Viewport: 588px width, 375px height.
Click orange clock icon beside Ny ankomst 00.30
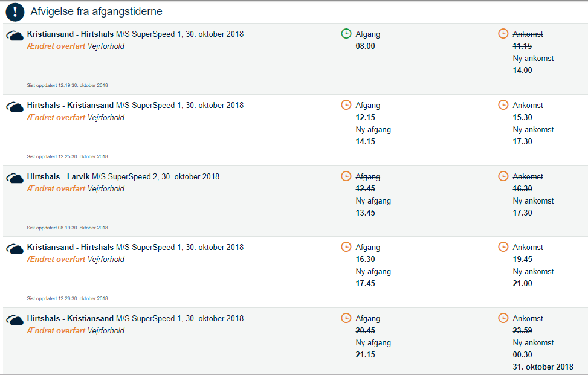pos(503,318)
